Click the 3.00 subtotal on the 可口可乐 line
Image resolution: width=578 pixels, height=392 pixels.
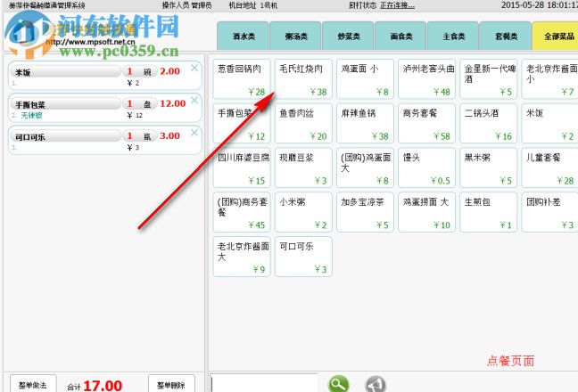170,135
